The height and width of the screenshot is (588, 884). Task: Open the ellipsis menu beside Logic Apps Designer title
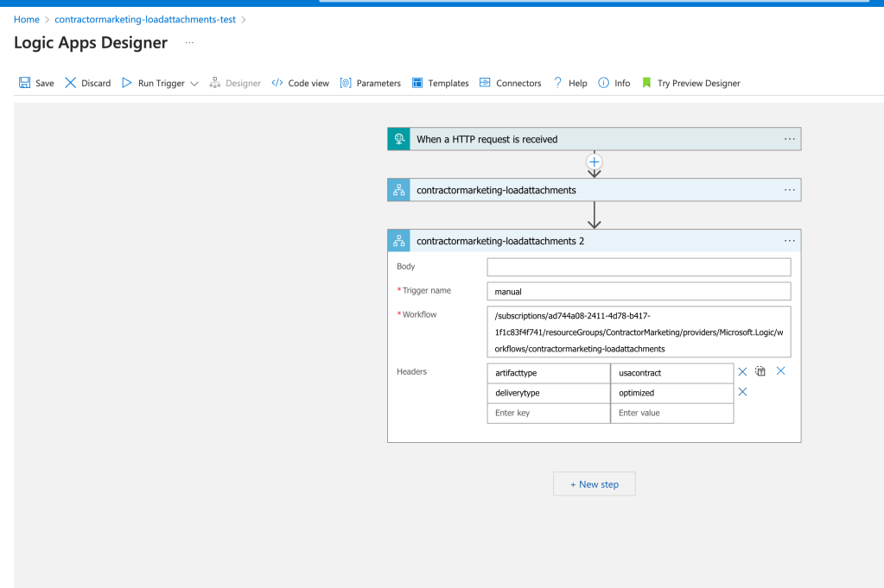189,43
